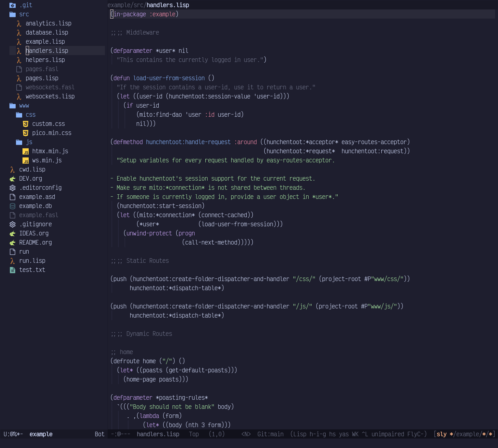
Task: Click the JS icon beside htmx.min.js
Action: coord(25,151)
